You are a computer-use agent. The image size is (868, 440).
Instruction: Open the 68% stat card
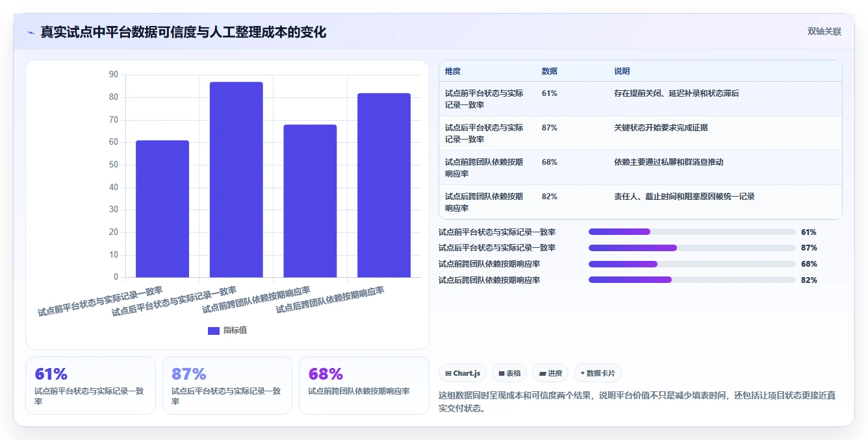click(x=364, y=385)
